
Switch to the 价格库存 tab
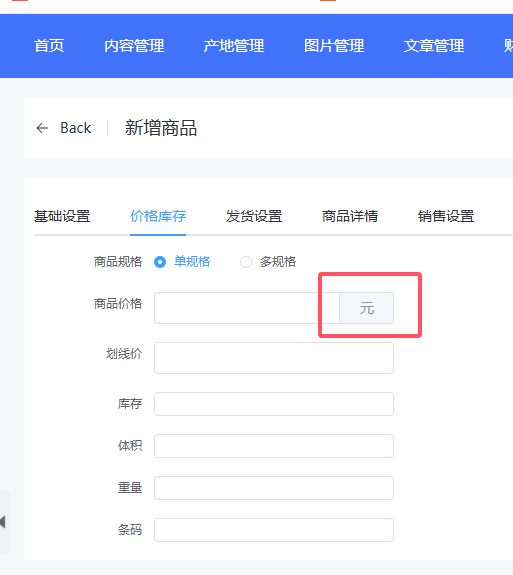(158, 216)
